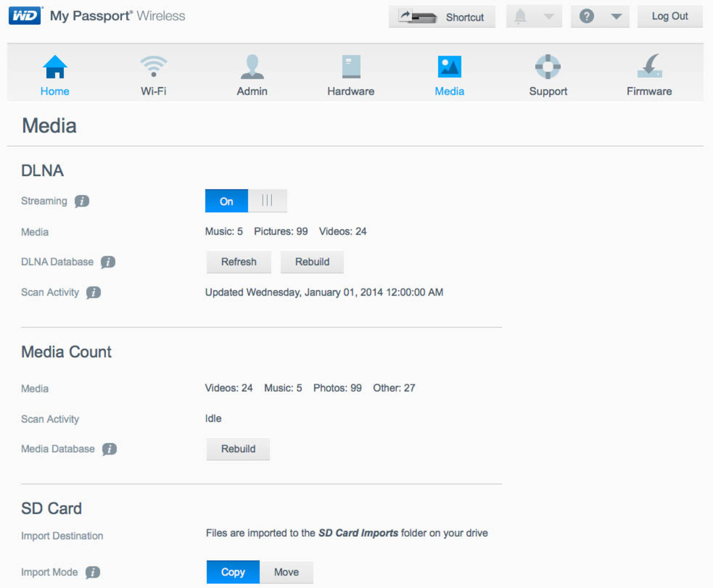
Task: Open the Wi-Fi signal icon
Action: coord(154,66)
